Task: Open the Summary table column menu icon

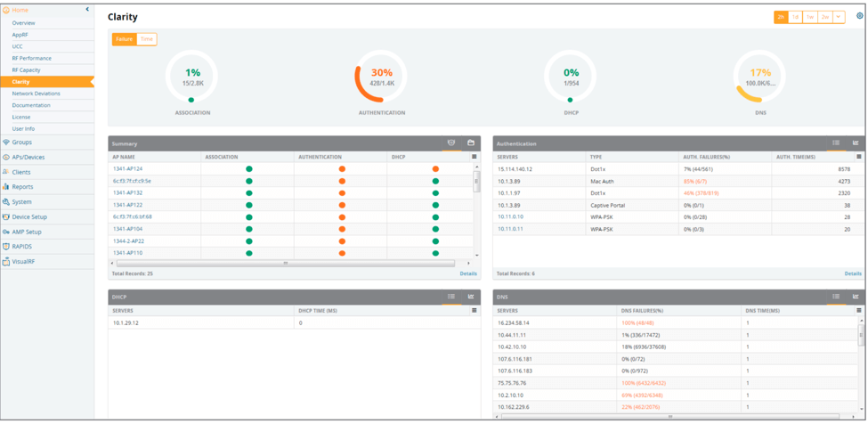Action: [474, 157]
